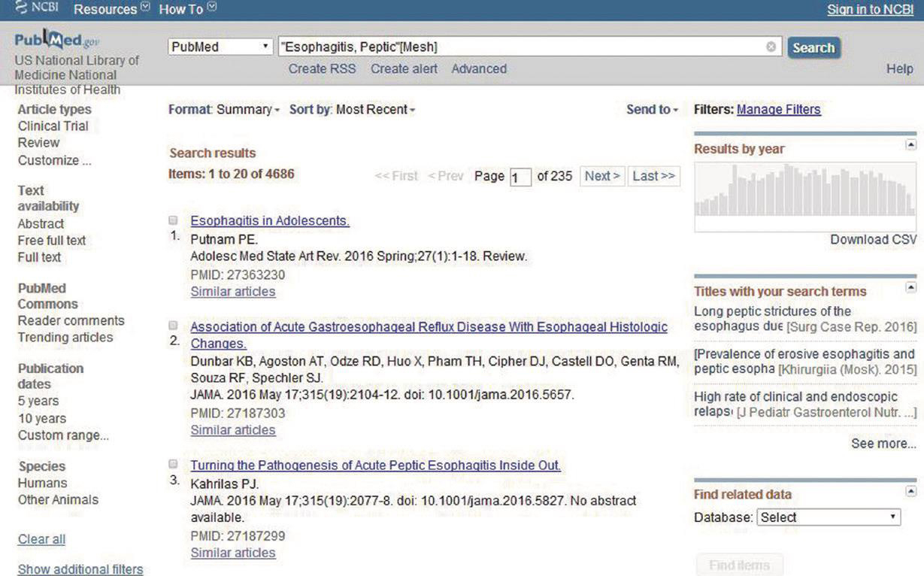Clear the search box with X icon

point(771,47)
